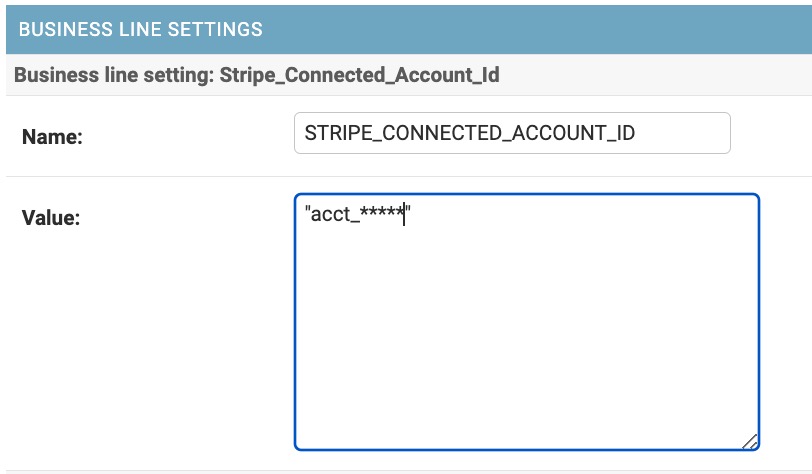Click the acct_ text in Value

pyautogui.click(x=333, y=214)
